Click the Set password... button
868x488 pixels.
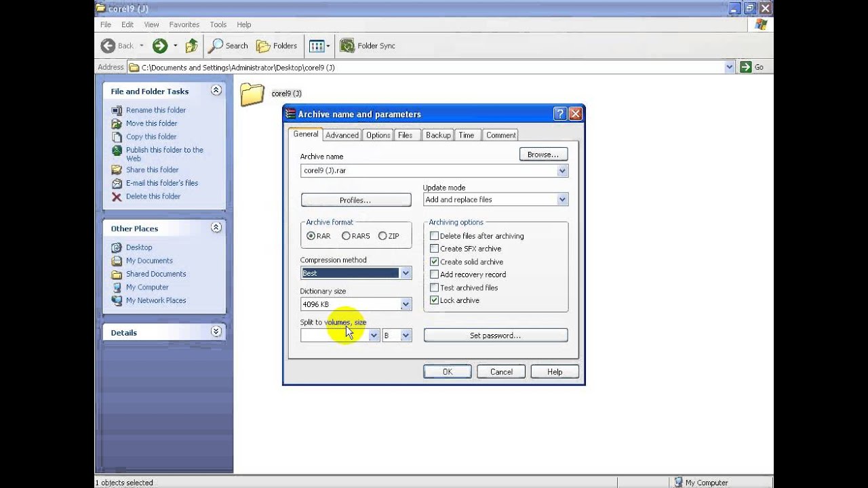click(496, 335)
